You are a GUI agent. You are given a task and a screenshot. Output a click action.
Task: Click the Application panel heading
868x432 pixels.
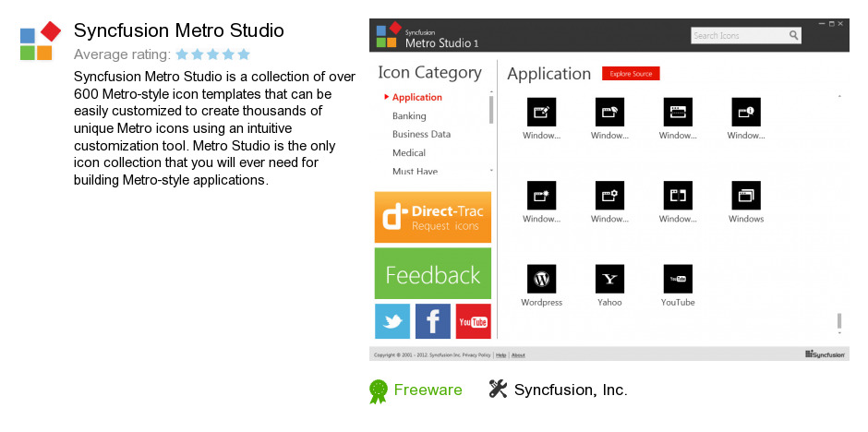[549, 74]
